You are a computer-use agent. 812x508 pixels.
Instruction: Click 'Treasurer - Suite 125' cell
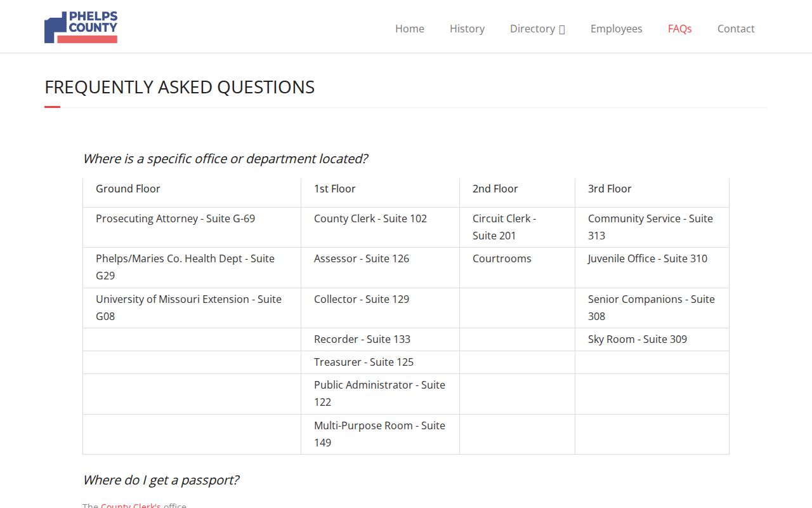pos(380,362)
